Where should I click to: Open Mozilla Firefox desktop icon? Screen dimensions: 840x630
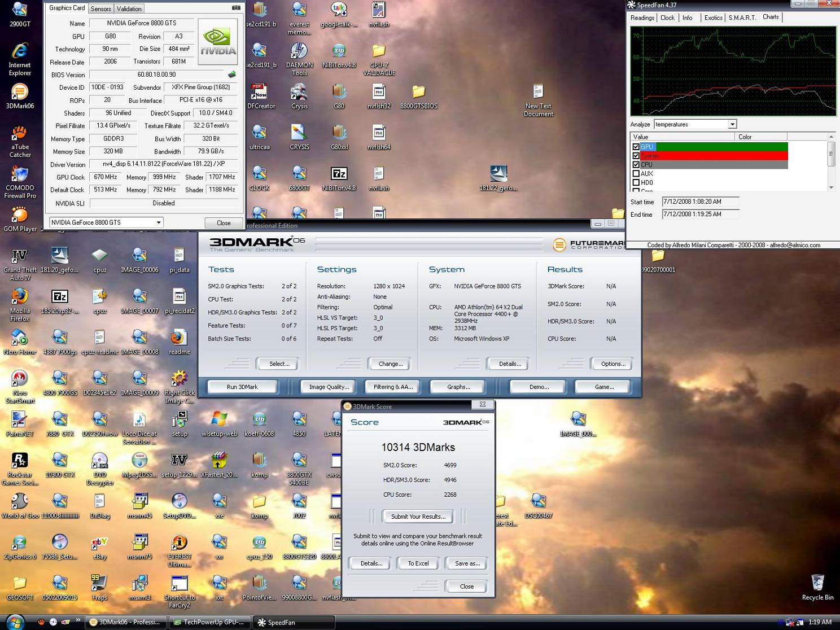20,305
